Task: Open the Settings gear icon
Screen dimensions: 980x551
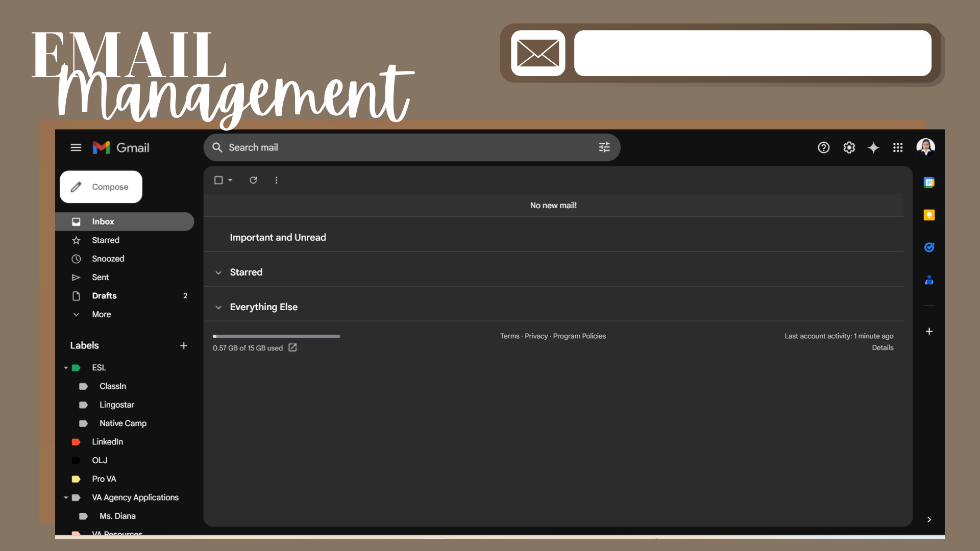Action: [x=849, y=147]
